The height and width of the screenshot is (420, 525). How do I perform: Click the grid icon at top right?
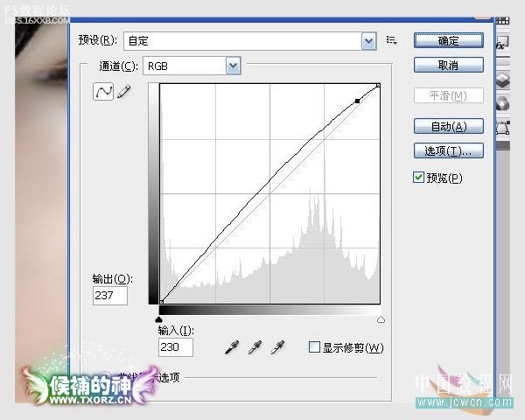tap(502, 21)
